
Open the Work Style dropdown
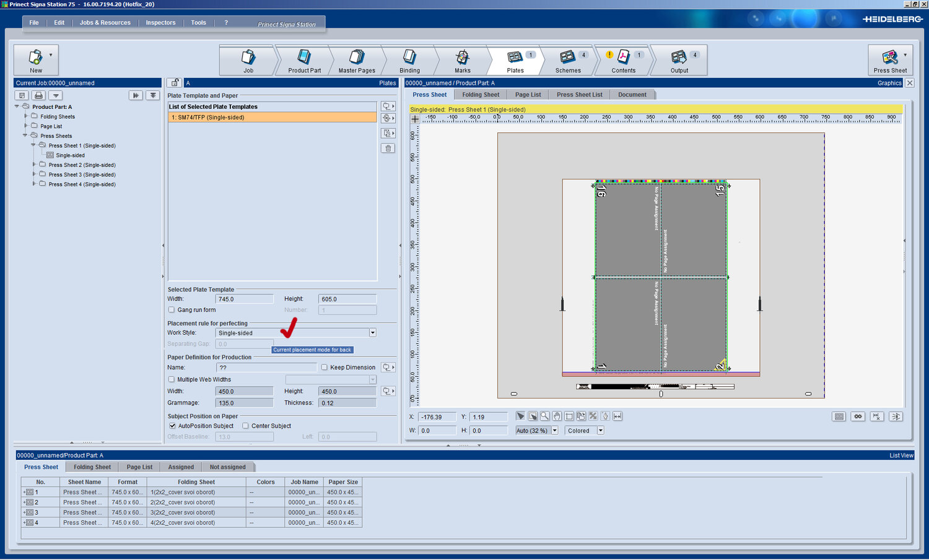[x=372, y=333]
